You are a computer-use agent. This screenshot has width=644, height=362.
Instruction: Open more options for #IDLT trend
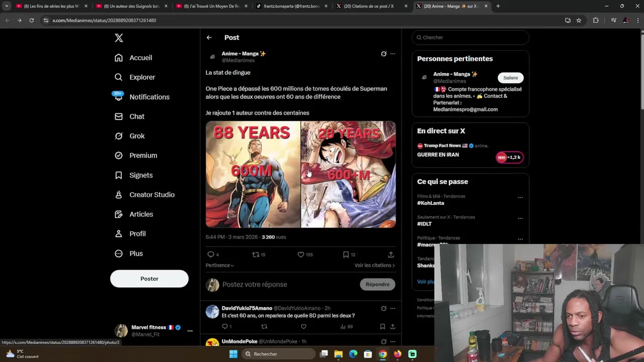pyautogui.click(x=520, y=219)
